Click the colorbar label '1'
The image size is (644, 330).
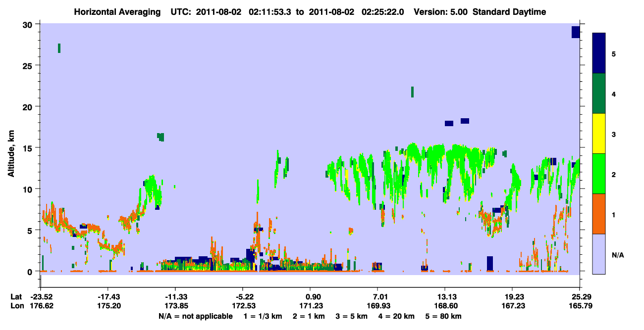coord(613,214)
